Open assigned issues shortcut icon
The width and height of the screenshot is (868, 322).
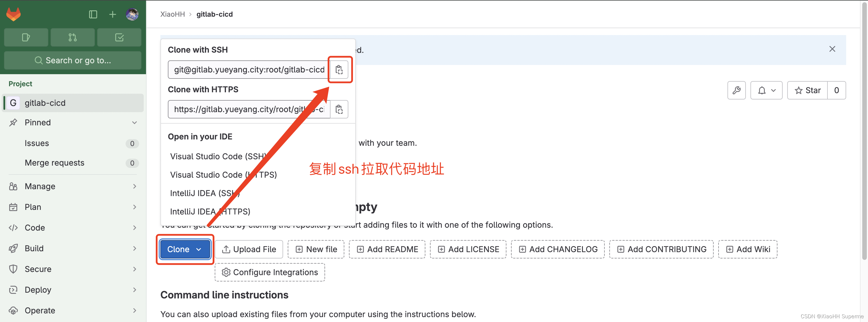coord(26,37)
